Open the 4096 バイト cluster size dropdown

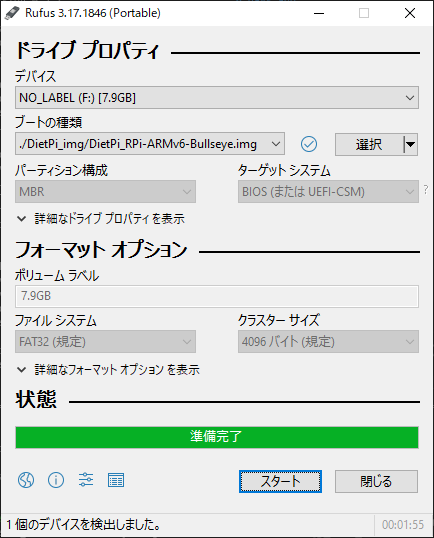coord(328,341)
